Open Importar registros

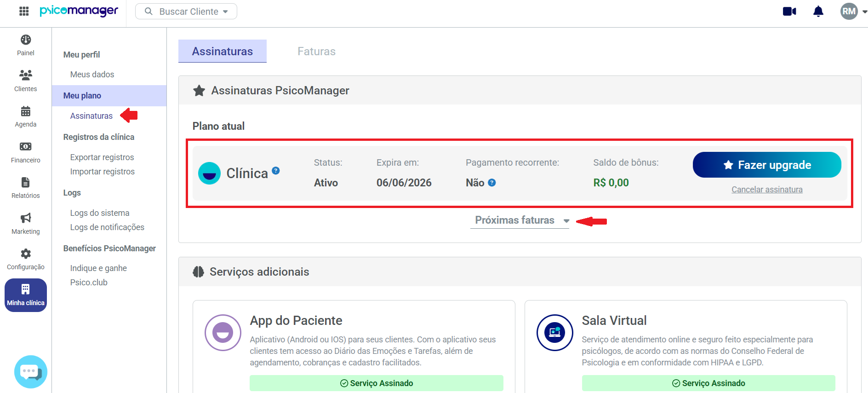(103, 172)
